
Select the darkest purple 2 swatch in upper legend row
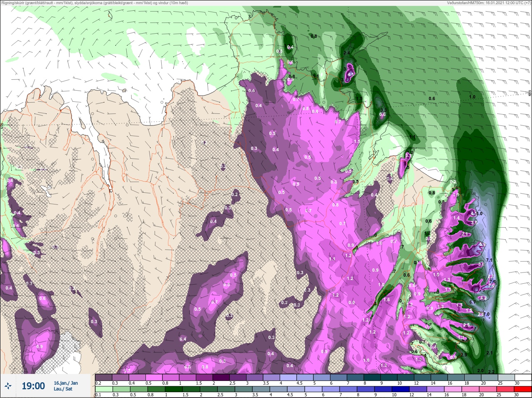click(x=221, y=377)
